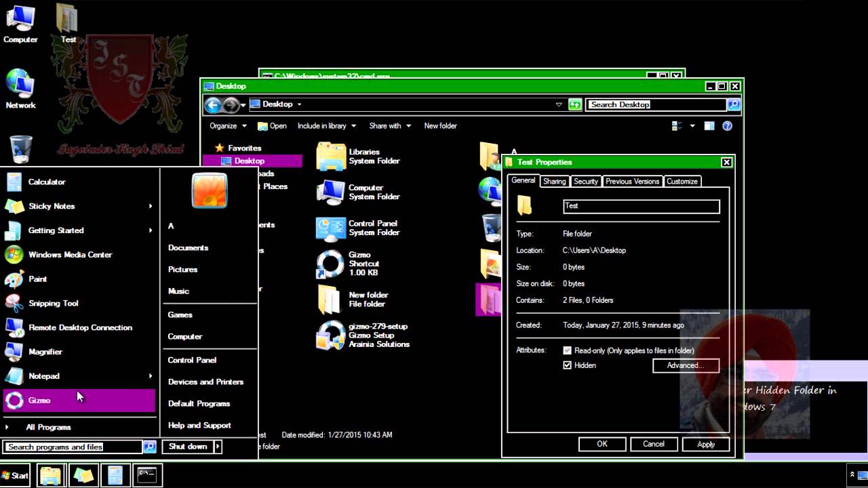
Task: Select Control Panel item in Explorer
Action: 359,228
